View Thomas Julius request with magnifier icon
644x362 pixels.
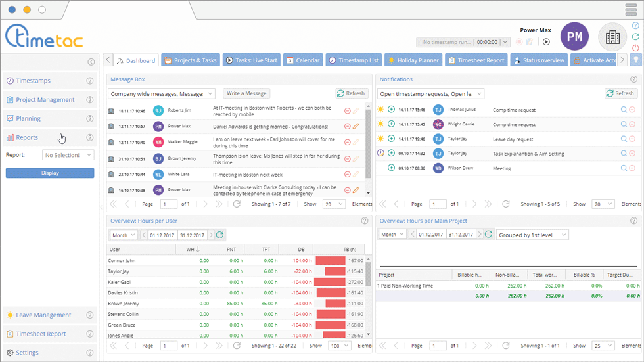point(624,110)
